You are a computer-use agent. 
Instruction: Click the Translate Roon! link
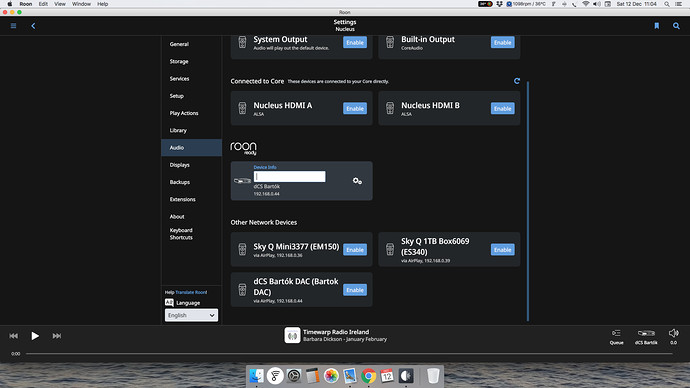191,292
